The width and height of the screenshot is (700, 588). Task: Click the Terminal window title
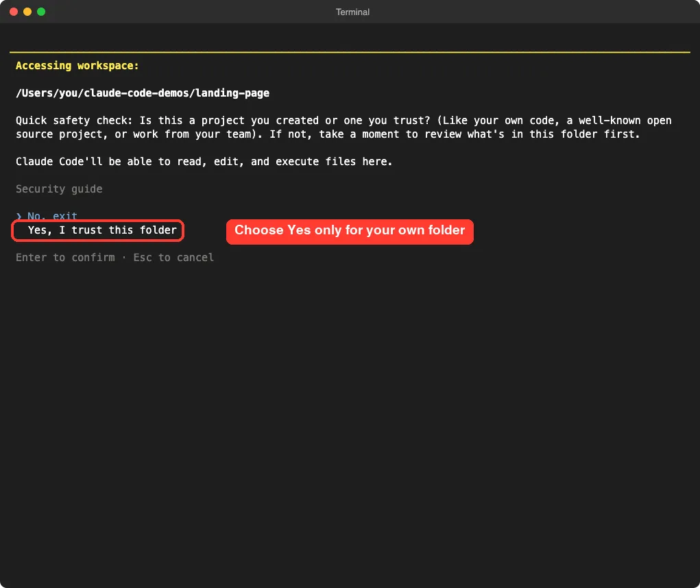point(352,12)
